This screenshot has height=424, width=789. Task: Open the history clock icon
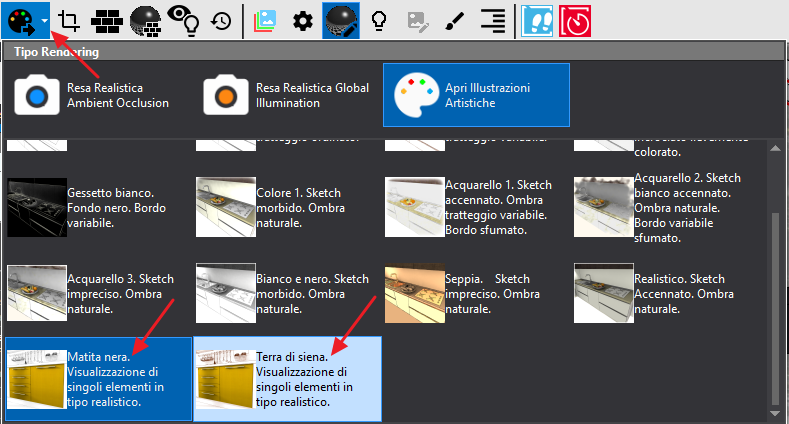coord(221,20)
